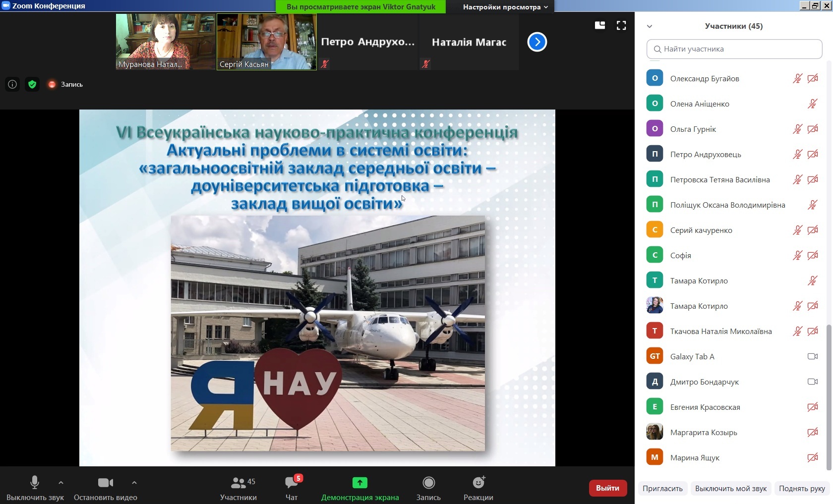The height and width of the screenshot is (504, 833).
Task: Mute microphone using Выключить звук
Action: tap(35, 488)
